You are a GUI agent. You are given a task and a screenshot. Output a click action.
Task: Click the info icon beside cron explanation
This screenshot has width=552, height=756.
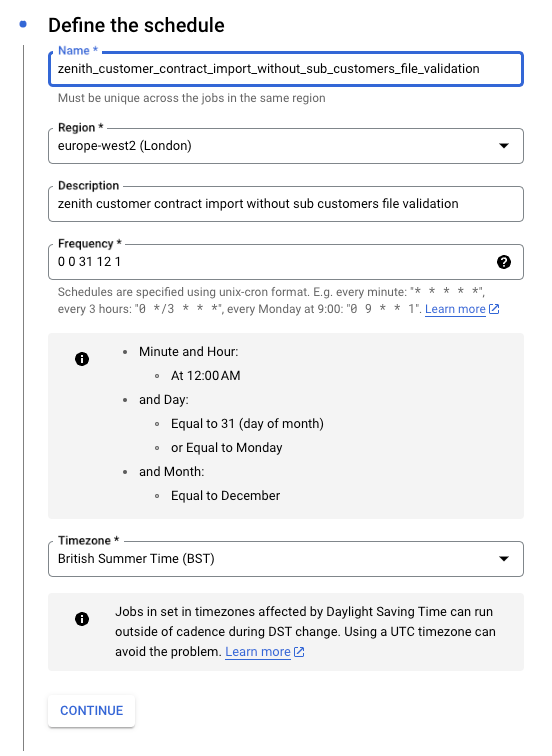(82, 359)
